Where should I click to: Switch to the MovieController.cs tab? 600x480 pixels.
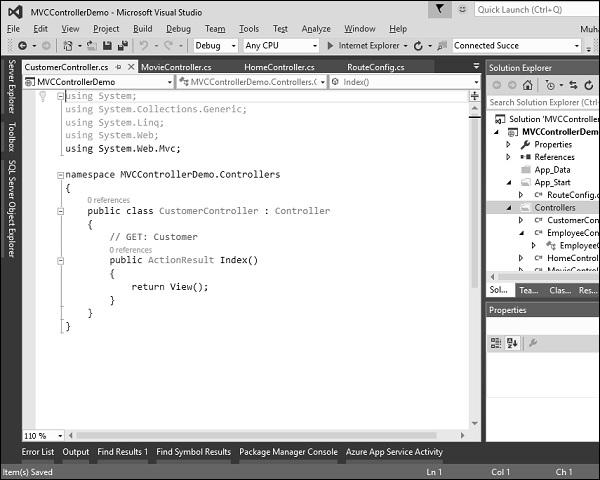point(176,67)
